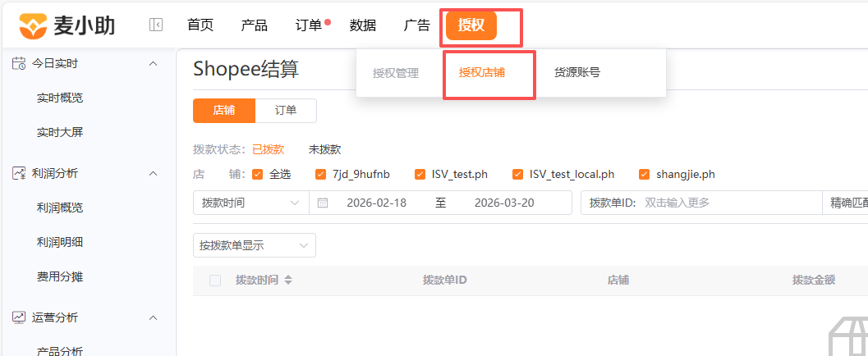Open the 广告 menu
This screenshot has width=868, height=356.
[417, 25]
